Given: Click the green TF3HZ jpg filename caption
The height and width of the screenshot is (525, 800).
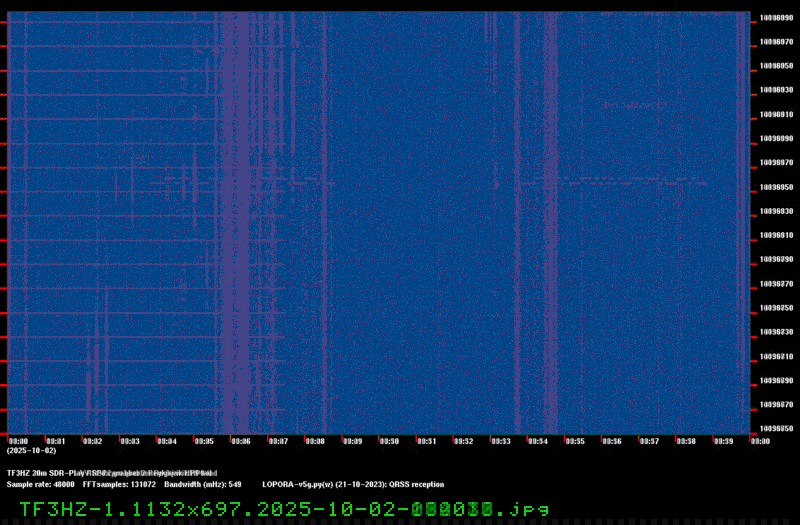Looking at the screenshot, I should coord(283,508).
